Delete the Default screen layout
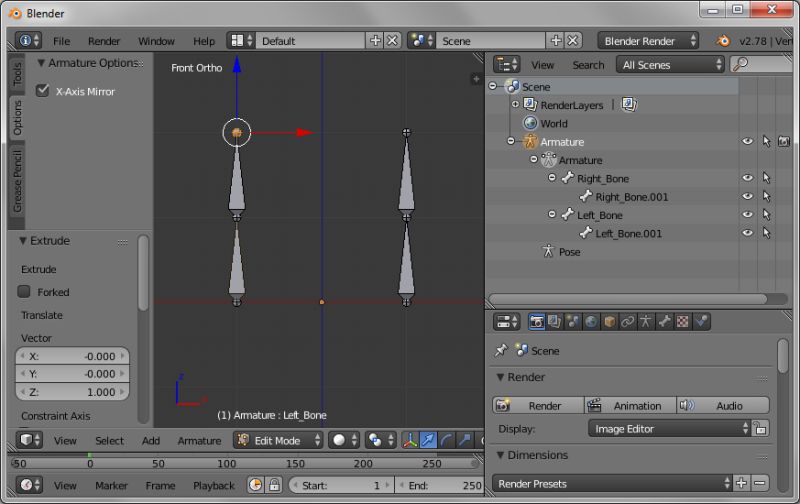 pos(392,41)
